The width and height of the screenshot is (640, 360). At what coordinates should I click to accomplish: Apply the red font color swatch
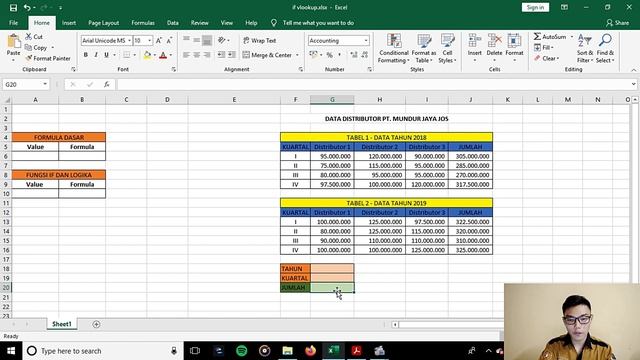coord(163,55)
